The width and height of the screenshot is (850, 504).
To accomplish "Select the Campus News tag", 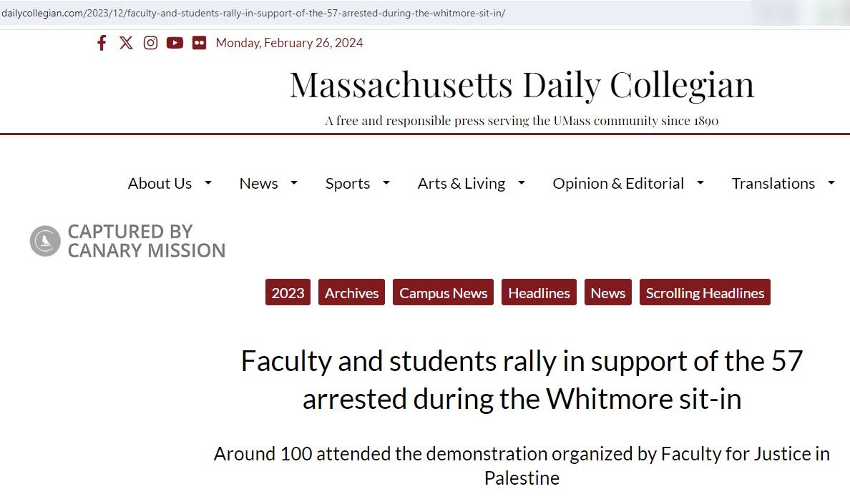I will [443, 292].
